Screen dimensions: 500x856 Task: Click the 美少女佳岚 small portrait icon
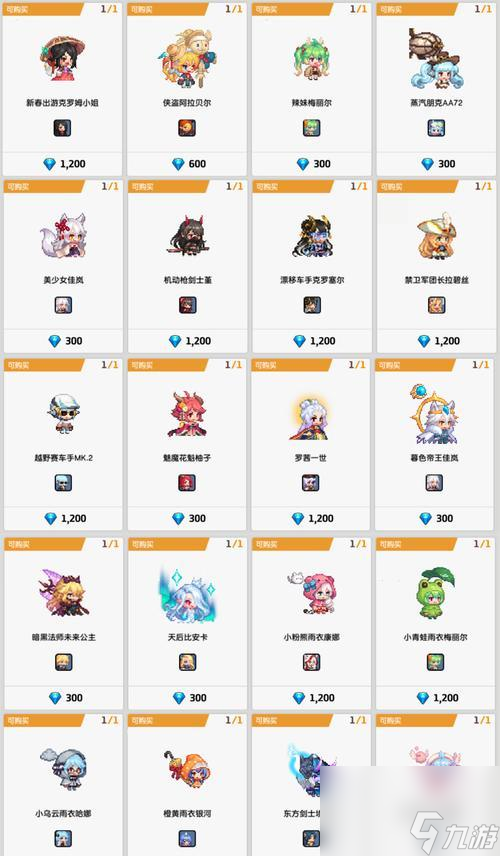pos(63,305)
